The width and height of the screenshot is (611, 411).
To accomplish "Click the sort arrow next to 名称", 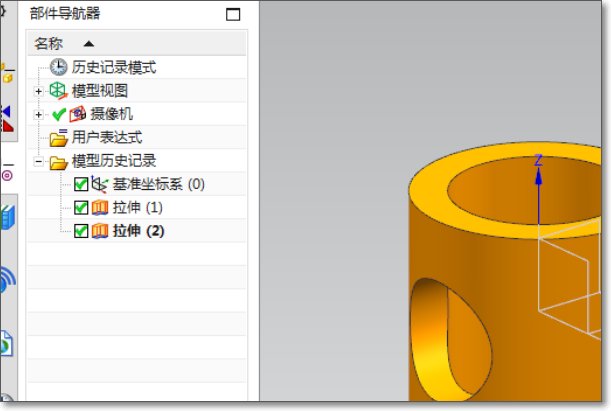I will coord(88,44).
